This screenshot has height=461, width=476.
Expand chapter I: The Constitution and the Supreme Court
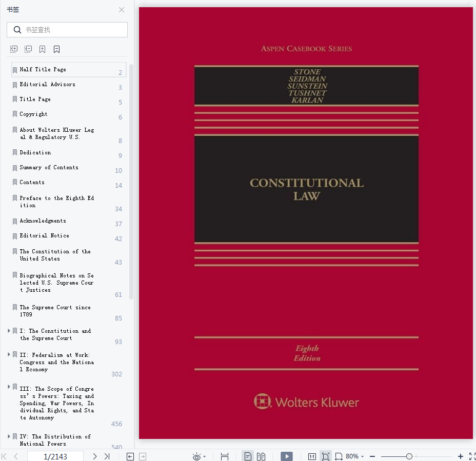coord(9,331)
